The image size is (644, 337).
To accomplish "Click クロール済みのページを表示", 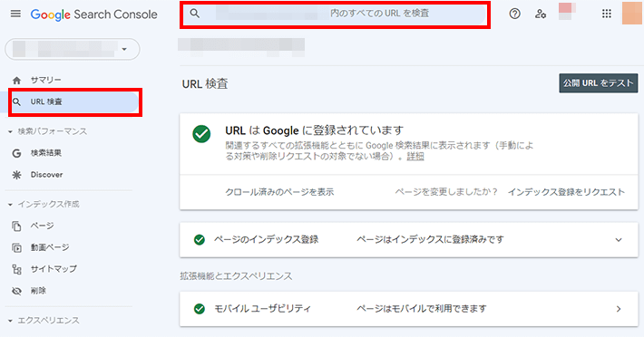I will coord(279,192).
